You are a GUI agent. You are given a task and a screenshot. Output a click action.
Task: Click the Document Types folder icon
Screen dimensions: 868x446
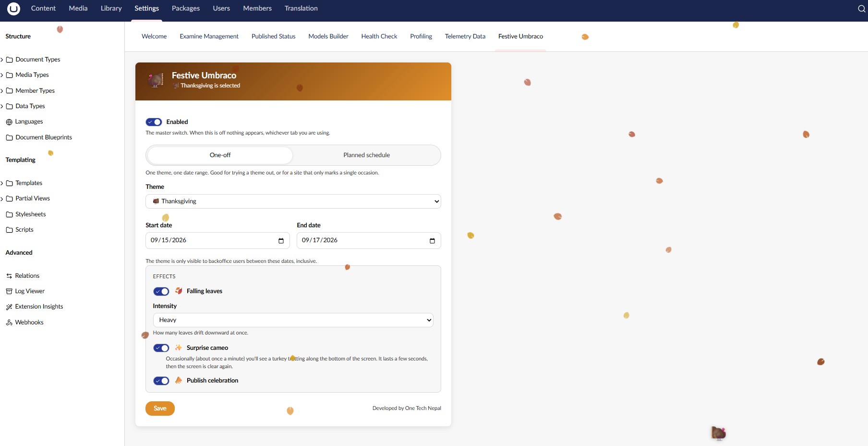pyautogui.click(x=9, y=60)
